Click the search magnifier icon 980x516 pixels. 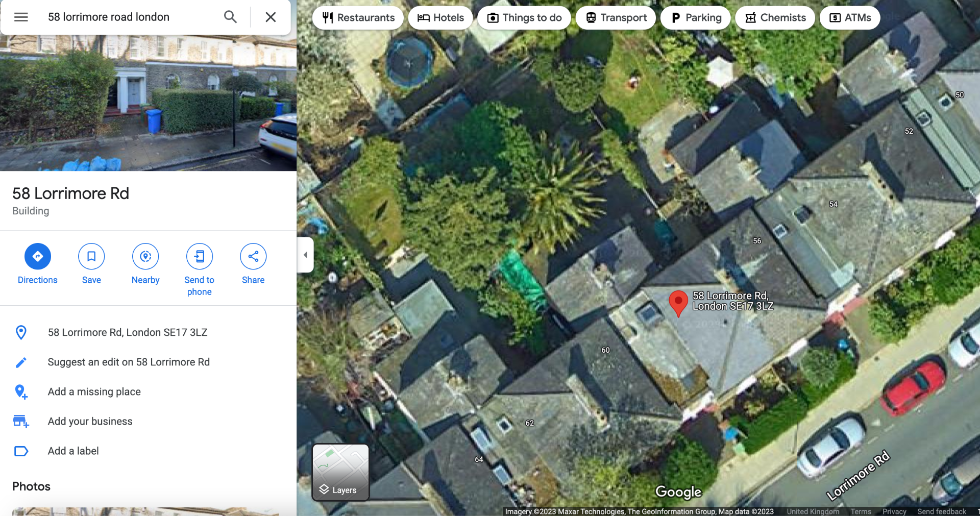(x=230, y=17)
